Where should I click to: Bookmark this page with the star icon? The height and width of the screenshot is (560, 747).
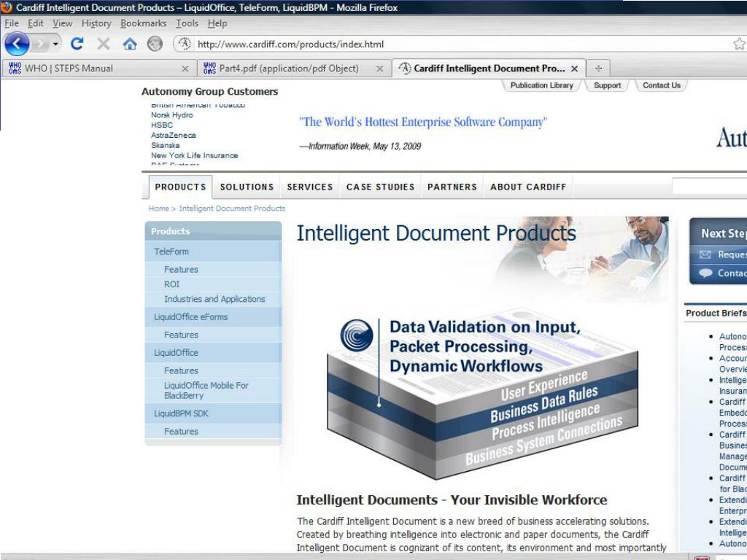point(740,44)
